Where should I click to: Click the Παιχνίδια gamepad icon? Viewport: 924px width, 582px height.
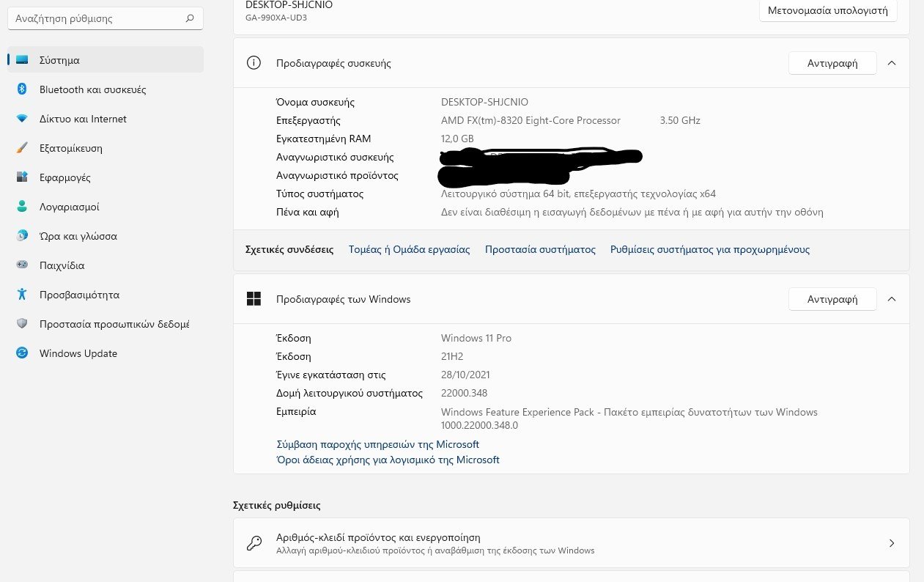pos(22,265)
